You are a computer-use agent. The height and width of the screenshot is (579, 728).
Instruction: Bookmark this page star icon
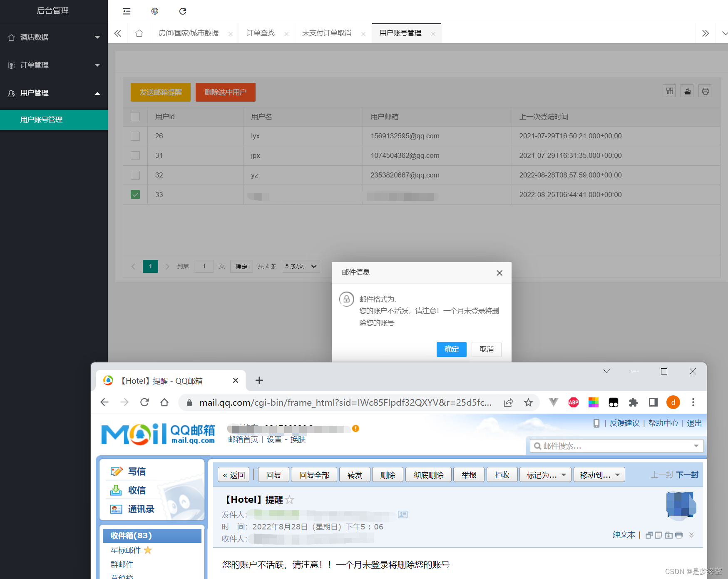(528, 402)
